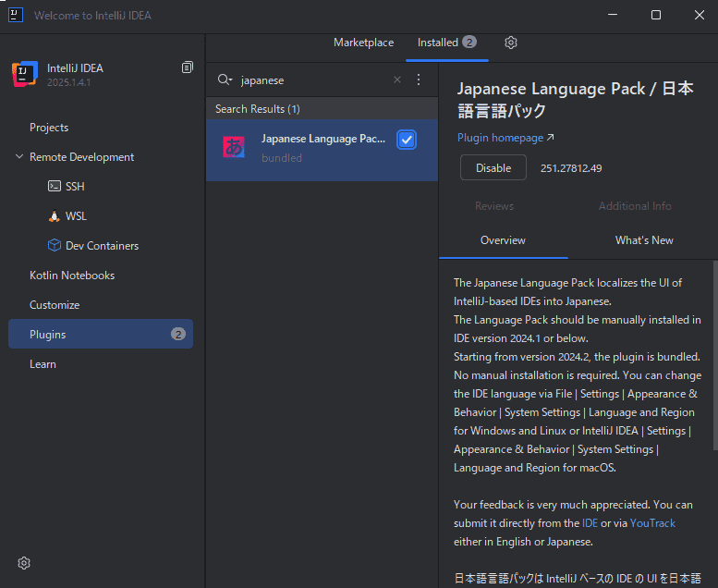Click the copy icon beside IntelliJ IDEA version
Viewport: 718px width, 588px height.
click(188, 67)
